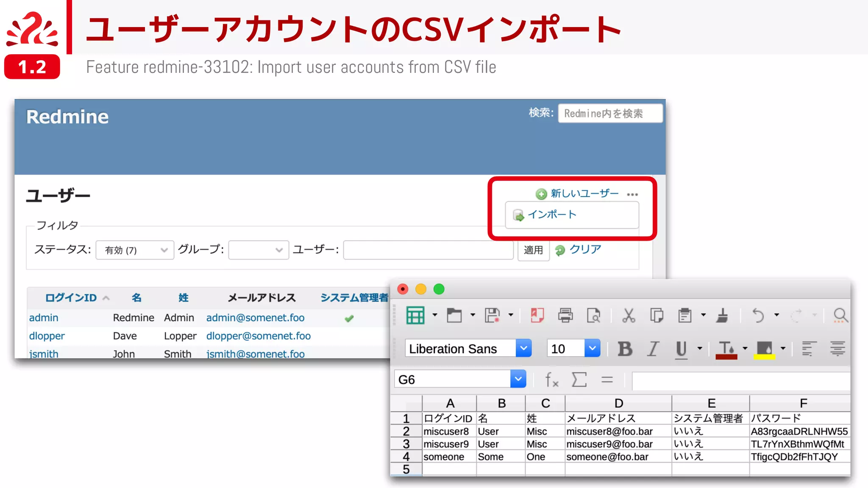Click the formula equals sign icon

[607, 380]
